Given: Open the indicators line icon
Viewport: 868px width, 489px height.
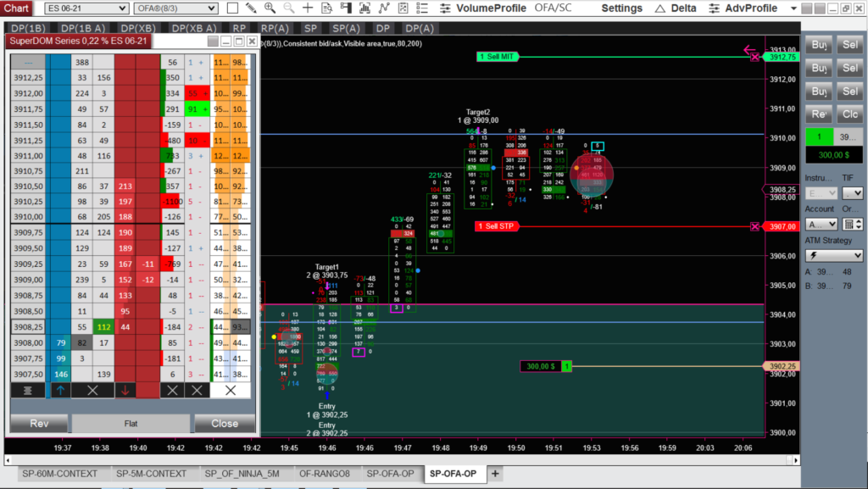Looking at the screenshot, I should 384,8.
